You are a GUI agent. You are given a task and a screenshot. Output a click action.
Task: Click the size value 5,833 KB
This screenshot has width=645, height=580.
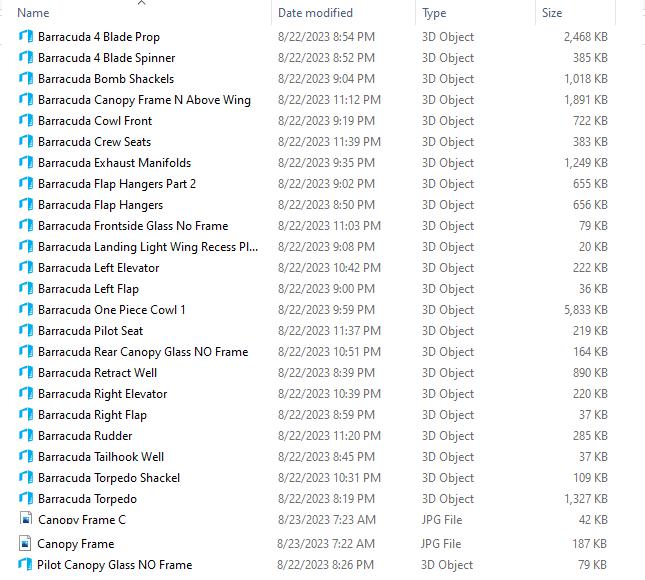click(586, 310)
